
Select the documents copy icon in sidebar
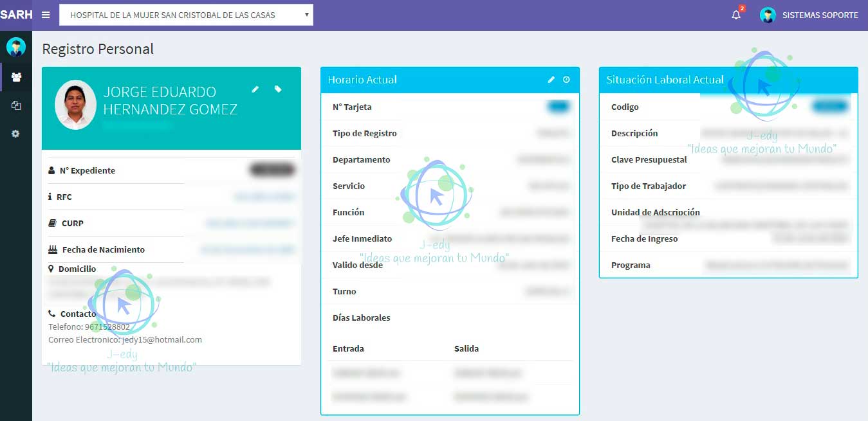(x=16, y=105)
